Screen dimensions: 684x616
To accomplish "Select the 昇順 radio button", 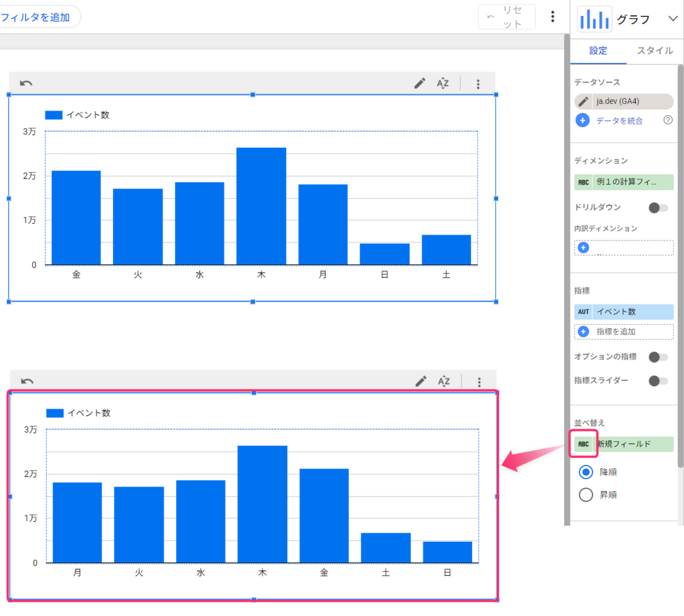I will (x=586, y=495).
